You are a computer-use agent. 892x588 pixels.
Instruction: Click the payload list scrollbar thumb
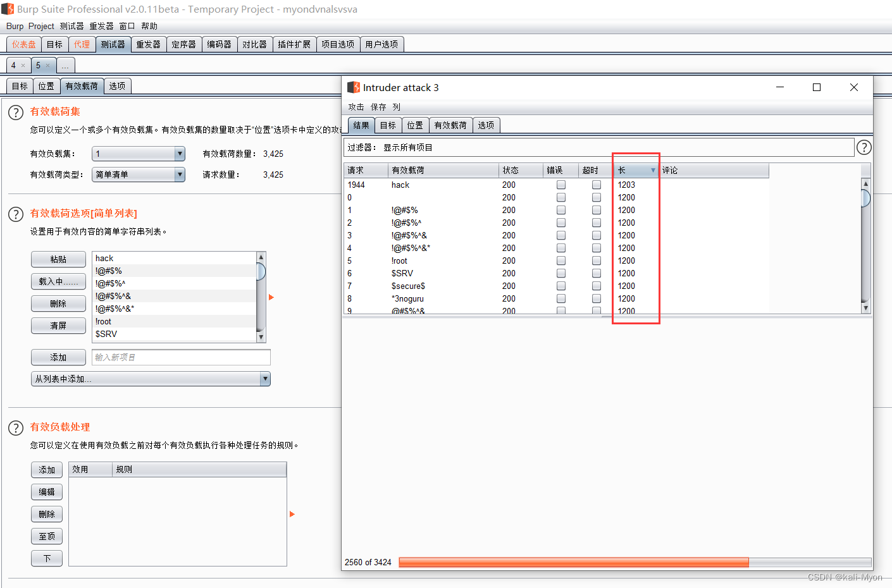coord(261,272)
